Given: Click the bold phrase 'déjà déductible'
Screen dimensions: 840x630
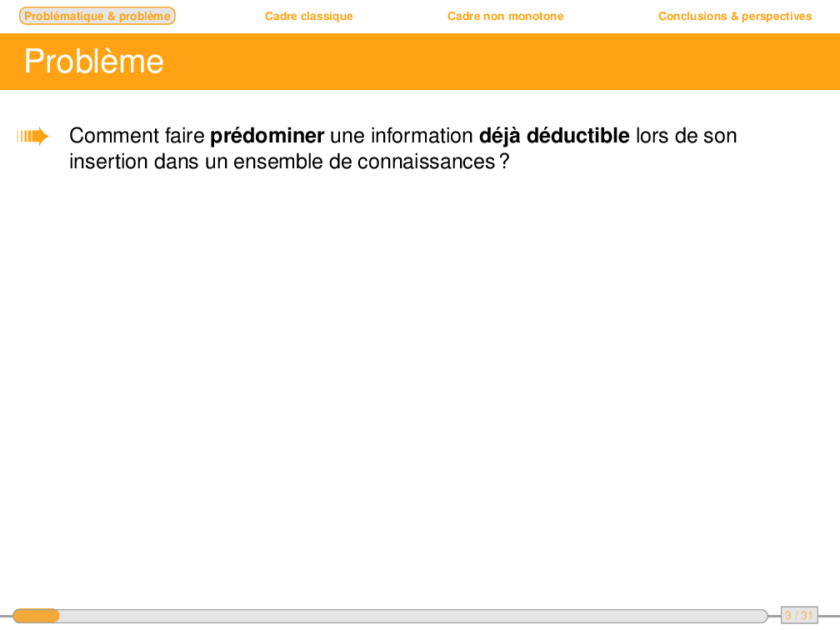Looking at the screenshot, I should pyautogui.click(x=554, y=136).
